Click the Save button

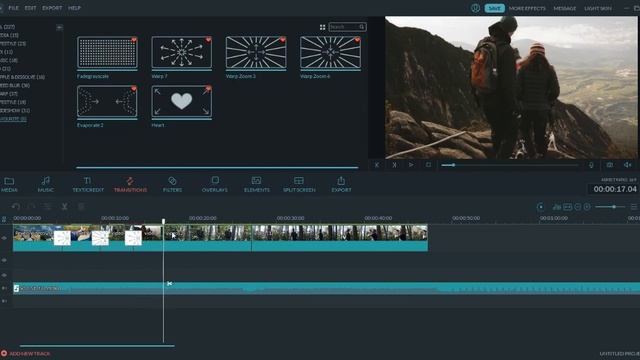(495, 8)
